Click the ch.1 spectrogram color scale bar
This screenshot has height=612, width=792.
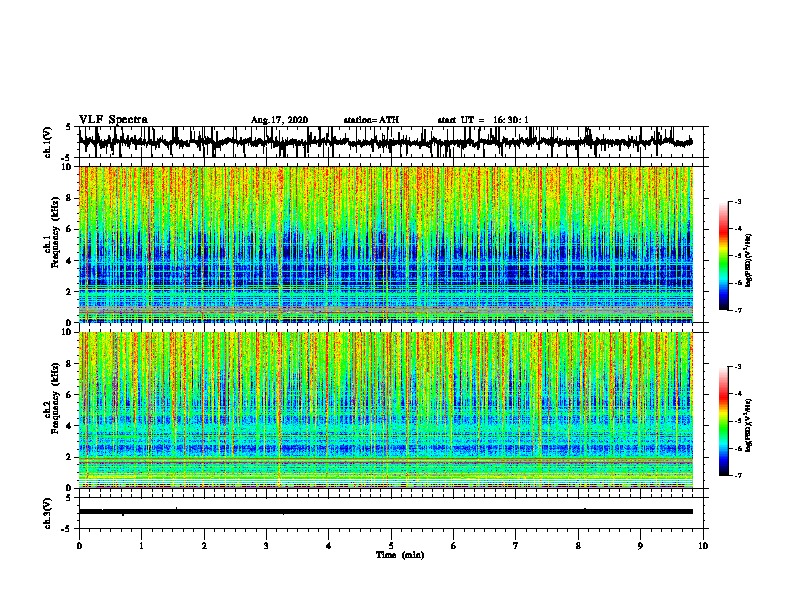pyautogui.click(x=724, y=256)
